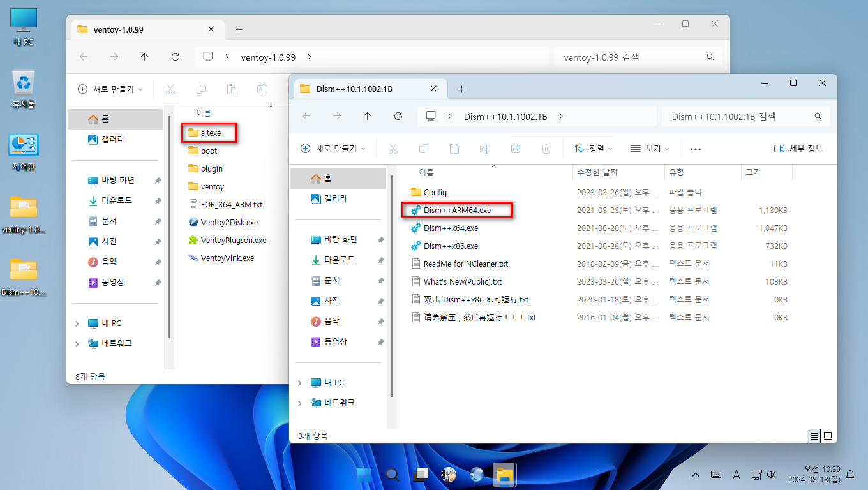
Task: Click the Dism++10.1.1002.1B search box
Action: 746,116
